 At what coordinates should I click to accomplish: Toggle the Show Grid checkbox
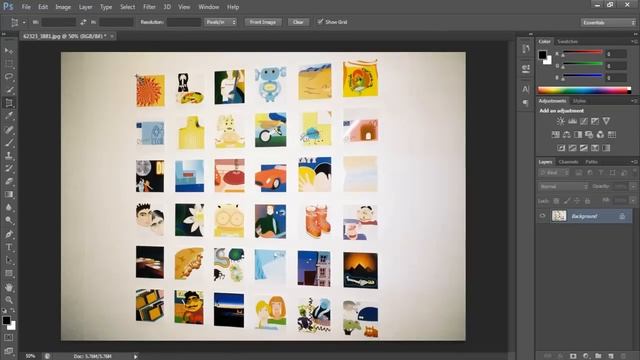(320, 22)
